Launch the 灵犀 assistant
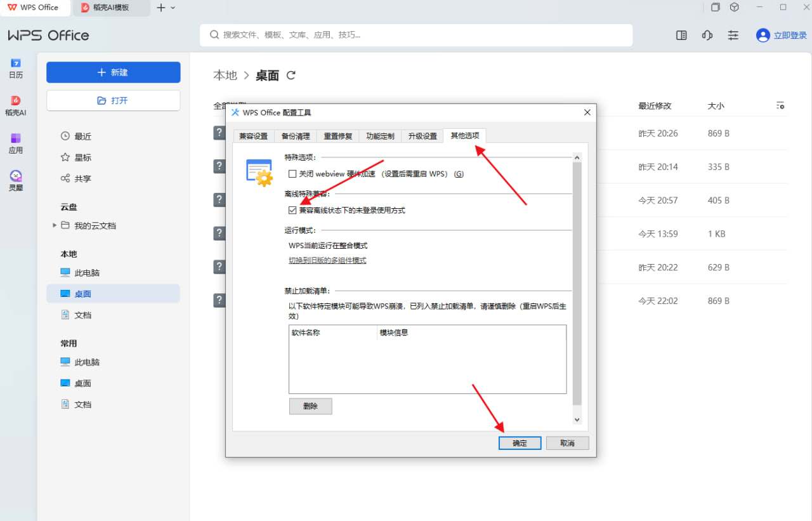 [x=16, y=181]
